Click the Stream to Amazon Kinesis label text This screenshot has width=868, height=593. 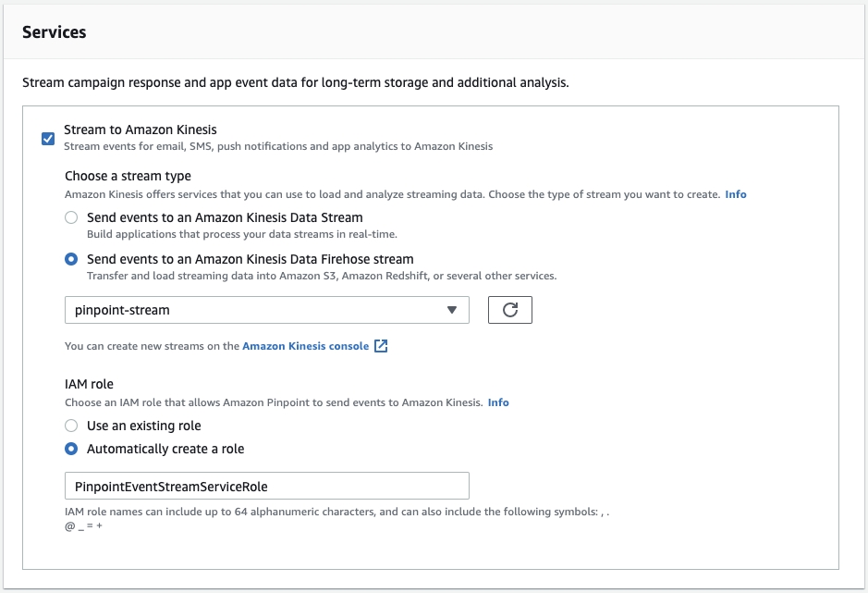140,130
